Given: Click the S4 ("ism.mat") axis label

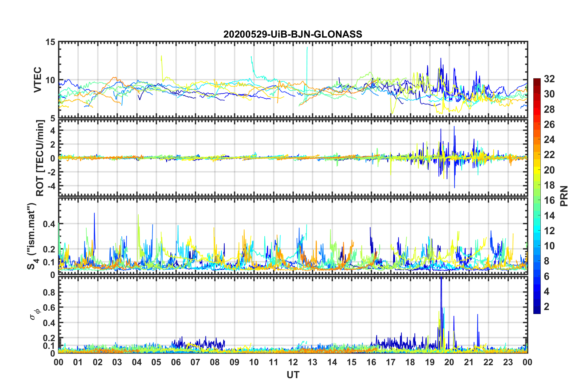Looking at the screenshot, I should (x=32, y=236).
